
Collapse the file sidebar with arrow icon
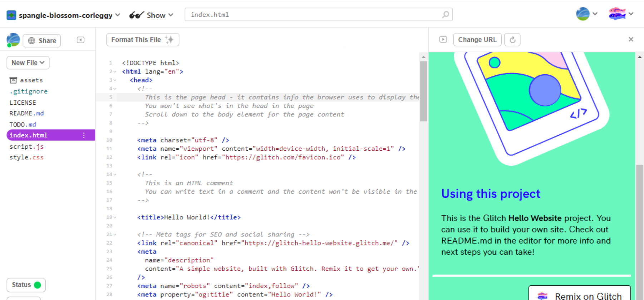click(80, 40)
